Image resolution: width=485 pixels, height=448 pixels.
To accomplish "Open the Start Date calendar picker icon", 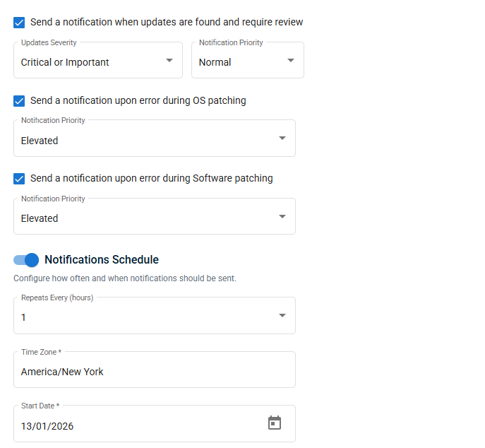I will [x=275, y=423].
